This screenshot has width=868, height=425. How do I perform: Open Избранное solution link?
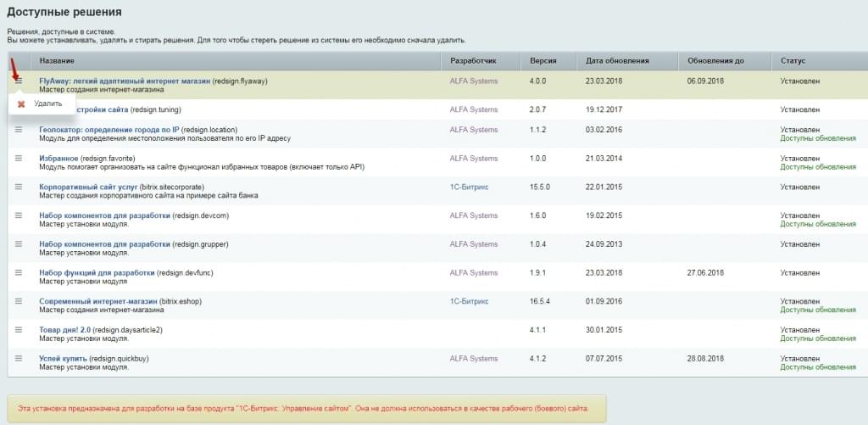58,159
